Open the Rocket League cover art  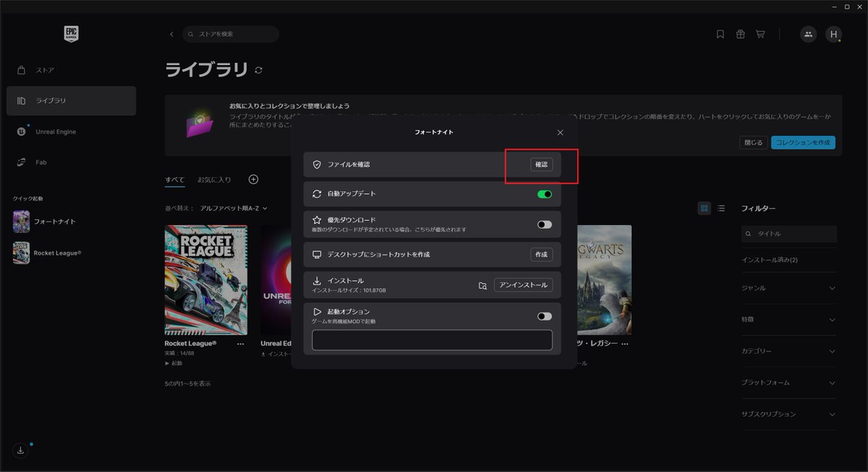click(x=206, y=279)
